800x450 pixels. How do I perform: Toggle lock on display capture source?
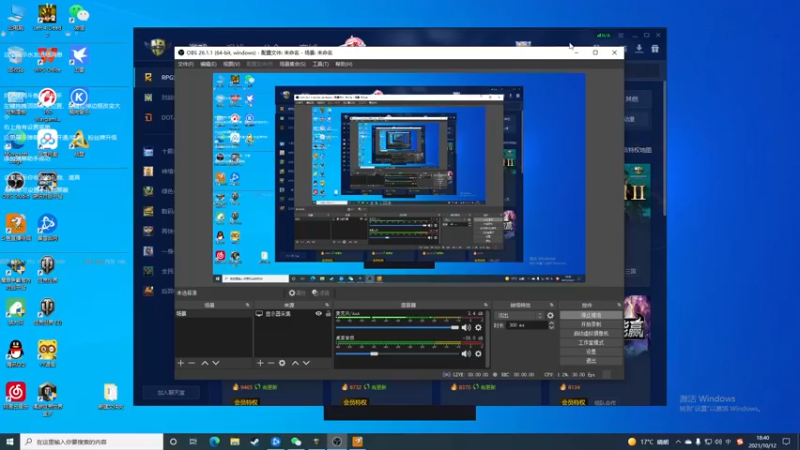(x=328, y=313)
